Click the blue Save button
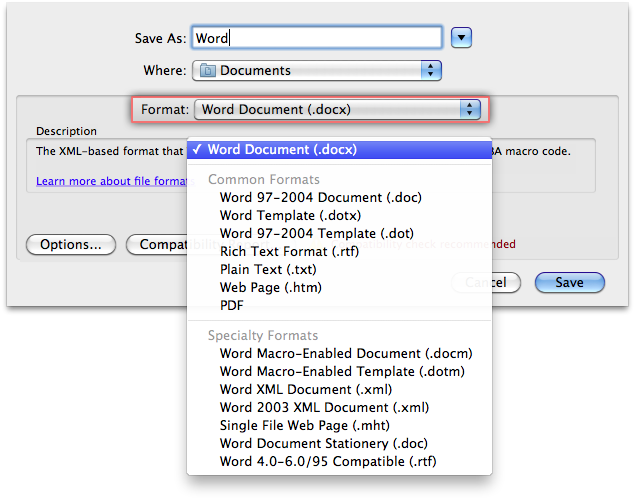 569,282
